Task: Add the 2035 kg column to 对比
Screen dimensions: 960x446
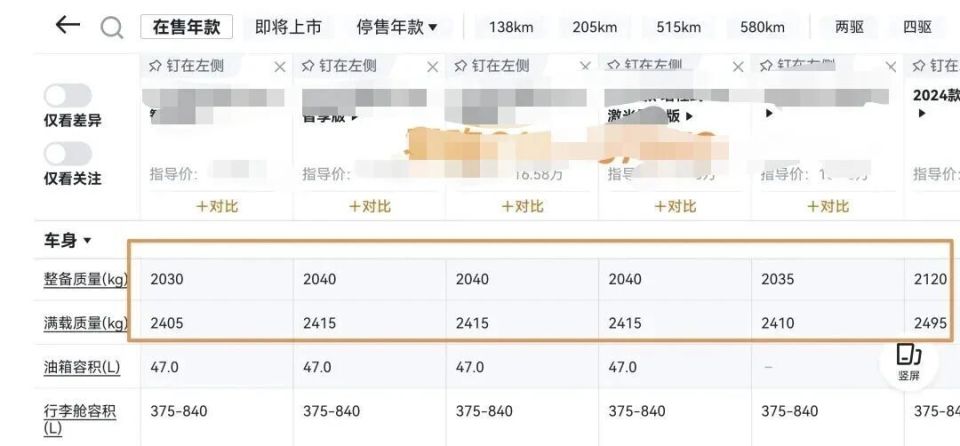Action: point(828,206)
